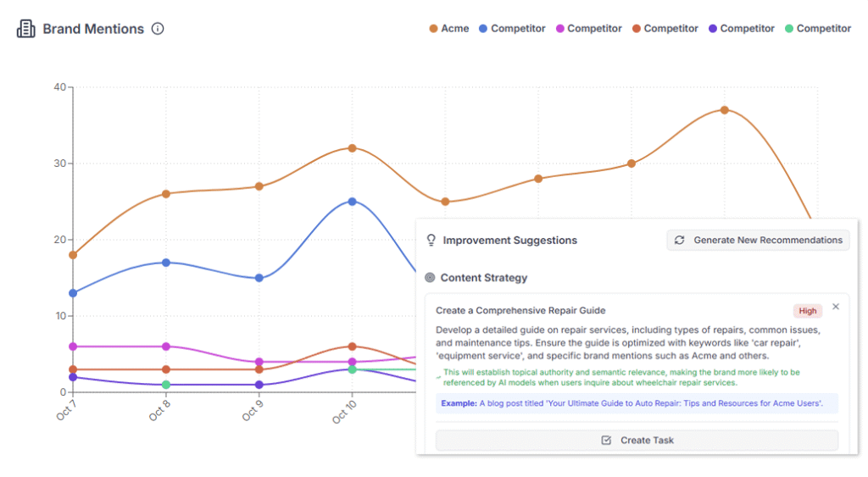The image size is (868, 477).
Task: Select Acme's highest data point at 37
Action: click(x=724, y=110)
